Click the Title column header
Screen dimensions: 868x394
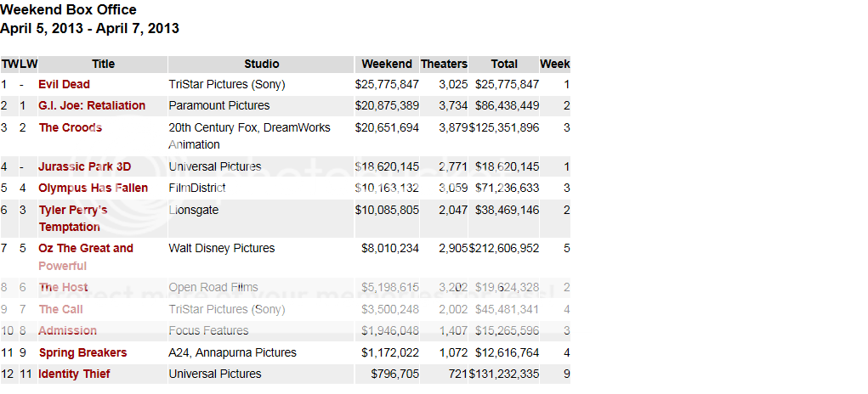coord(103,64)
